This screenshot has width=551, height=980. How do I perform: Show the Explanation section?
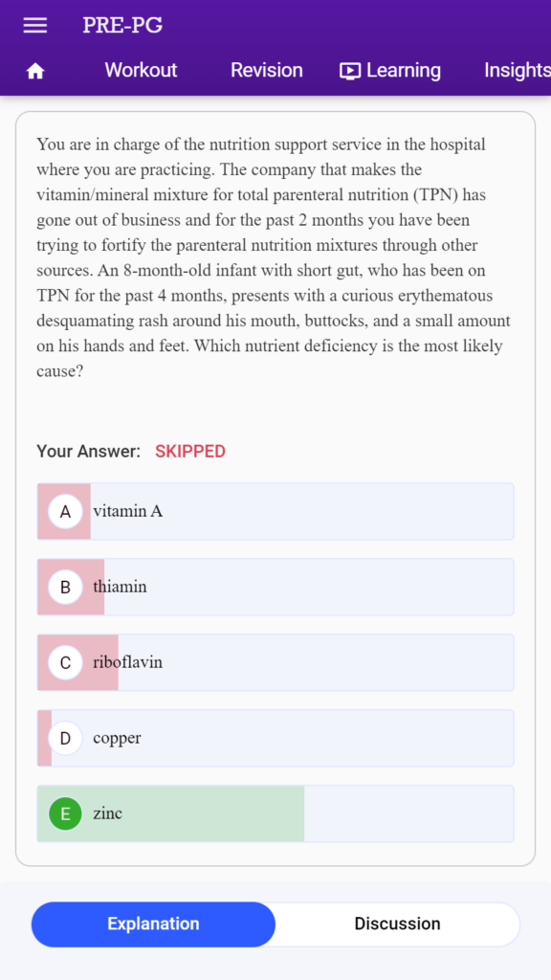pos(153,924)
